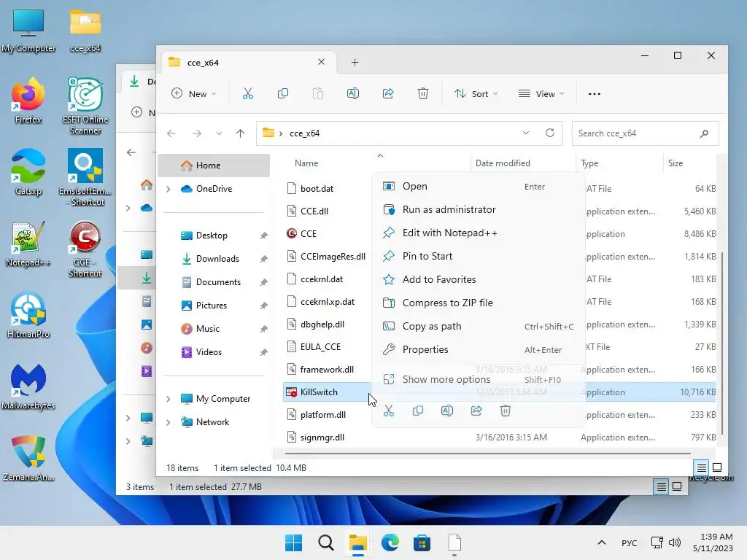Open the recent locations chevron
This screenshot has width=747, height=560.
pos(219,133)
